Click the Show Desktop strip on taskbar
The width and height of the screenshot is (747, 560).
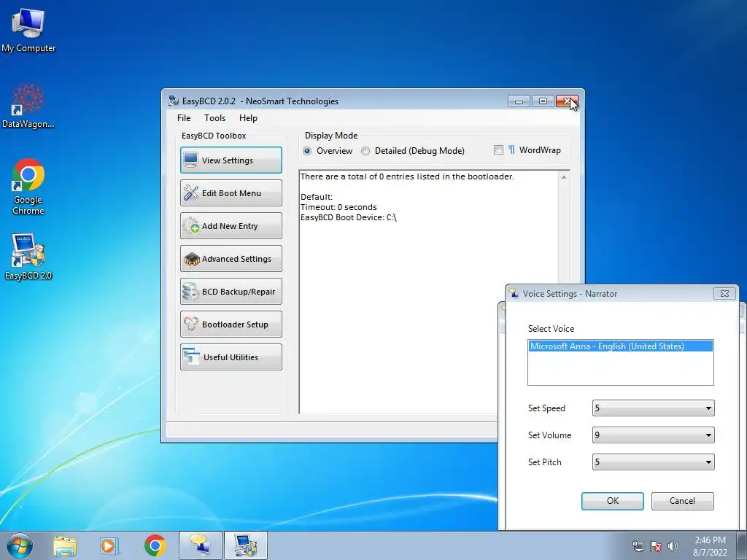pyautogui.click(x=742, y=546)
